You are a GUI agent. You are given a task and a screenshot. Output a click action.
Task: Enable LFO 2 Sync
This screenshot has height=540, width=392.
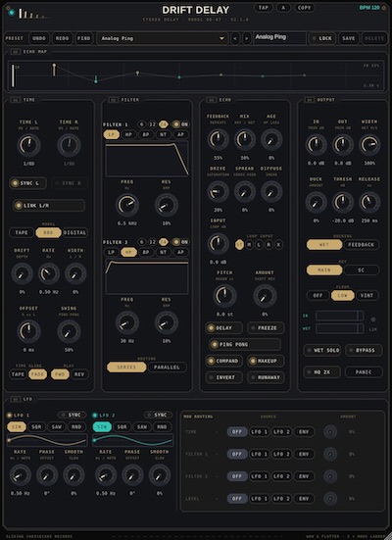pyautogui.click(x=158, y=415)
